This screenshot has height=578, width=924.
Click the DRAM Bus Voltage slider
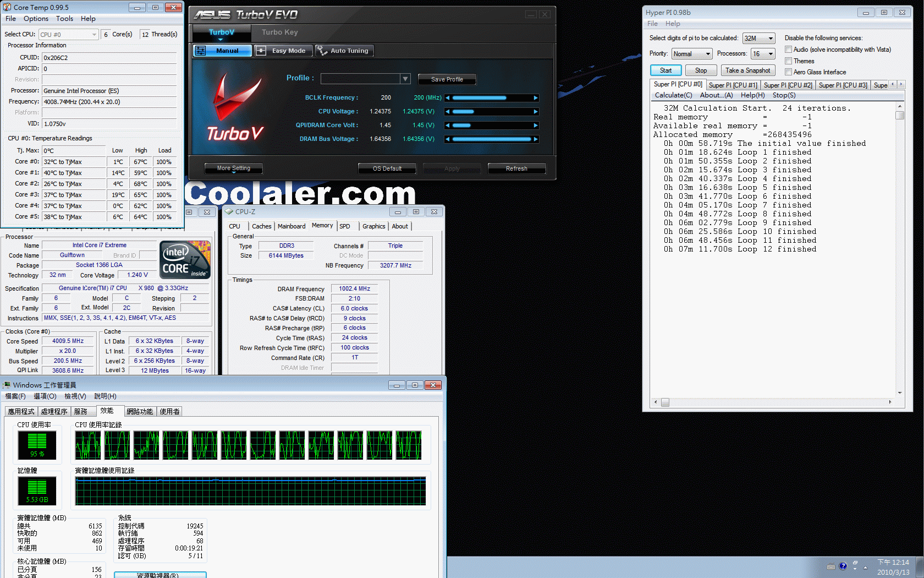point(492,139)
